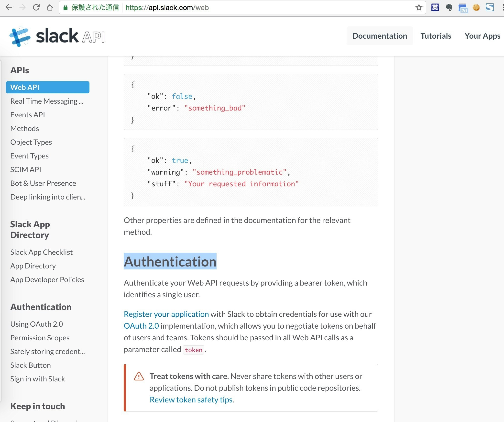Open the Tutorials nav item
Image resolution: width=504 pixels, height=422 pixels.
tap(436, 36)
